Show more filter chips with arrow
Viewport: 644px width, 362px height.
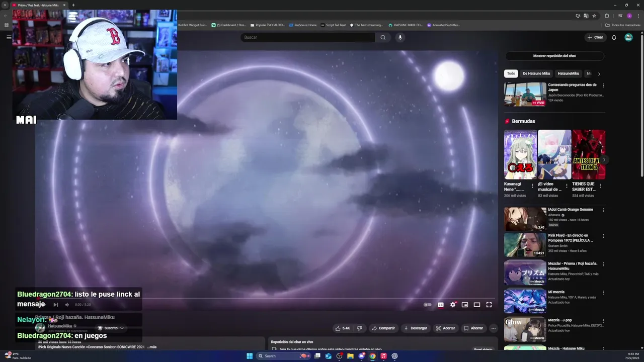point(599,74)
